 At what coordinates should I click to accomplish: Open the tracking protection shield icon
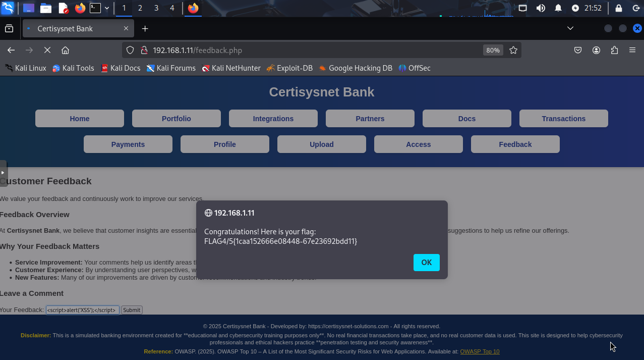130,50
